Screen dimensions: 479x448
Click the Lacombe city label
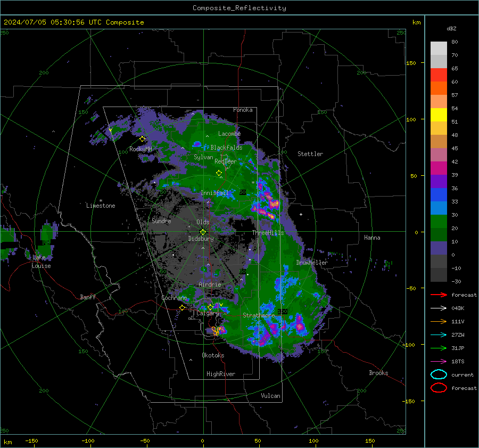[229, 134]
